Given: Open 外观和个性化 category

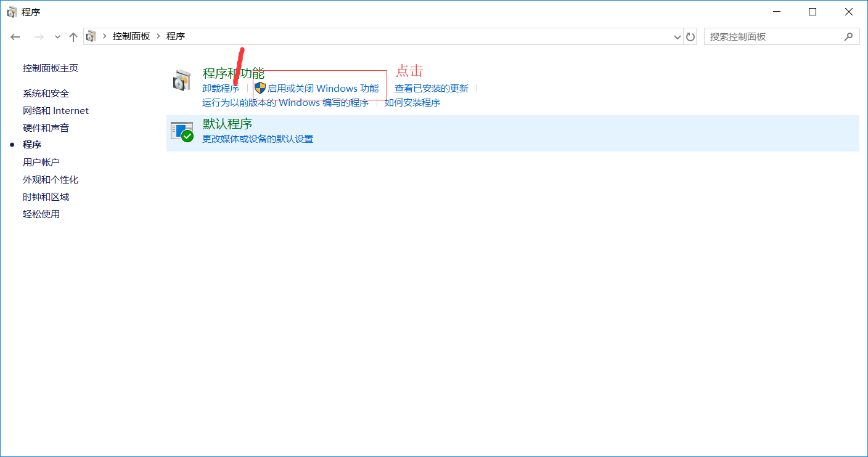Looking at the screenshot, I should tap(51, 180).
